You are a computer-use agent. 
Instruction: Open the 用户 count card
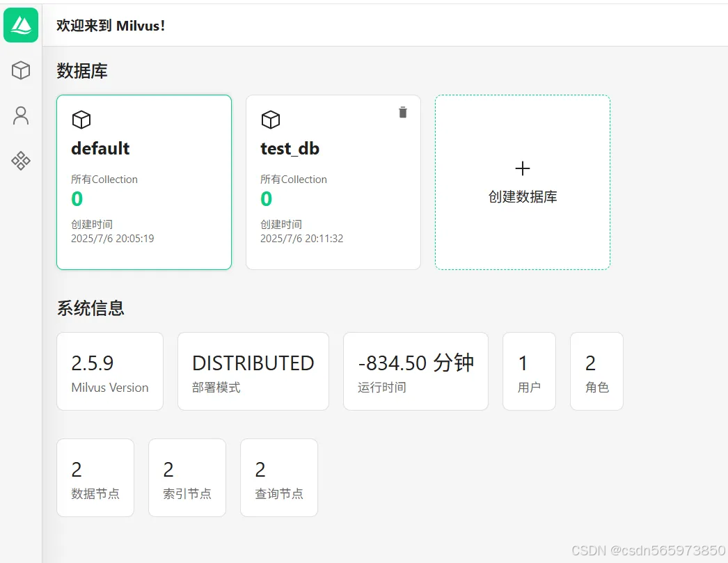[x=529, y=372]
